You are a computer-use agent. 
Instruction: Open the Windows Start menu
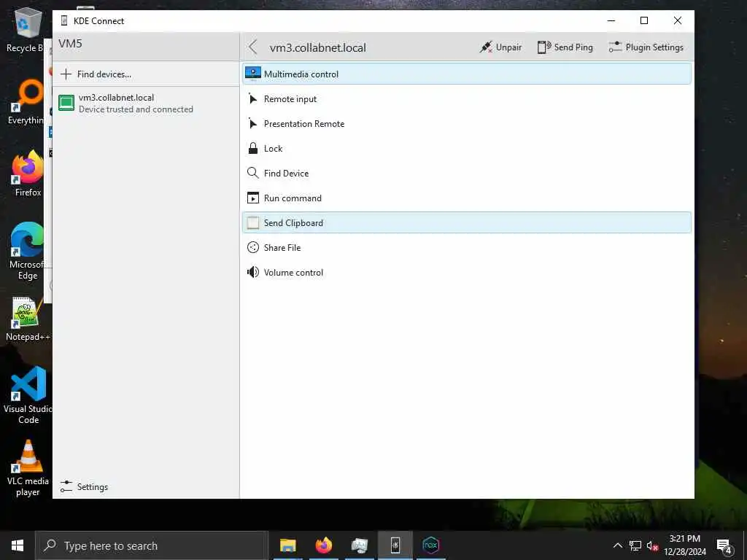pyautogui.click(x=18, y=545)
